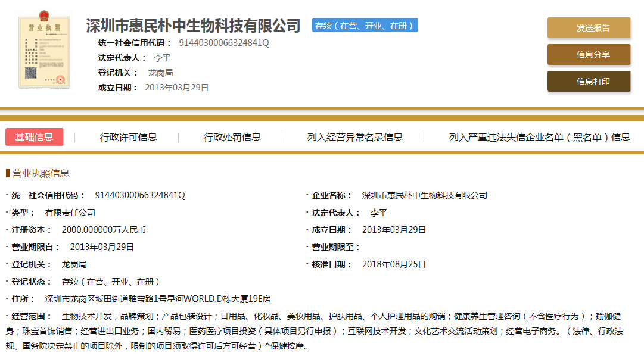Click the blue 存续 status badge
The height and width of the screenshot is (356, 644).
click(x=365, y=26)
